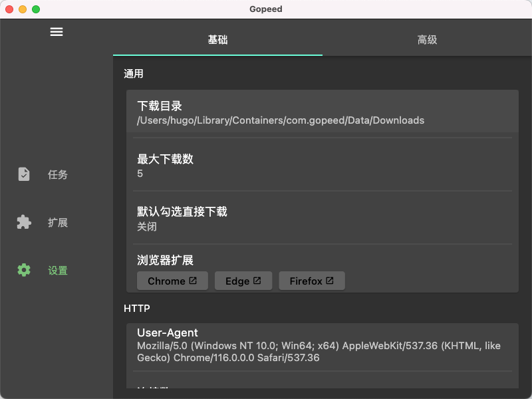This screenshot has width=532, height=399.
Task: Open the Firefox extension link icon
Action: [x=330, y=281]
